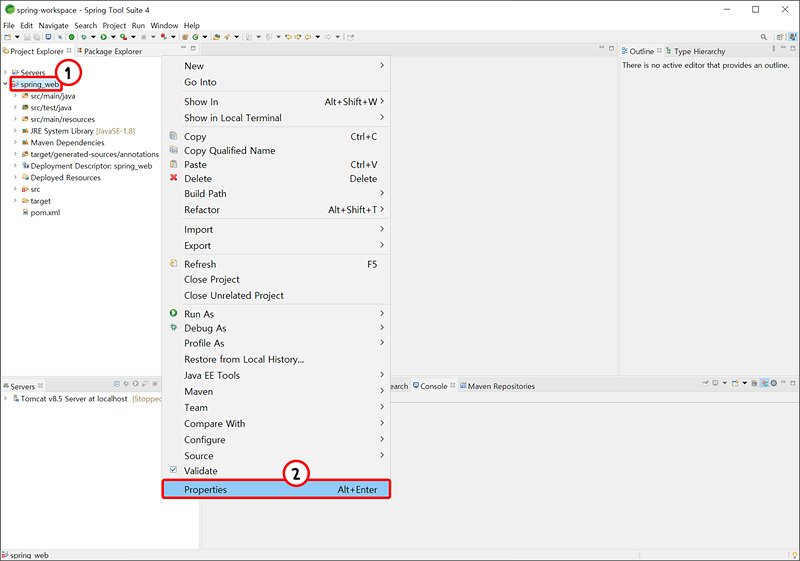Image resolution: width=800 pixels, height=561 pixels.
Task: Open the New wizard dropdown arrow
Action: tap(17, 37)
